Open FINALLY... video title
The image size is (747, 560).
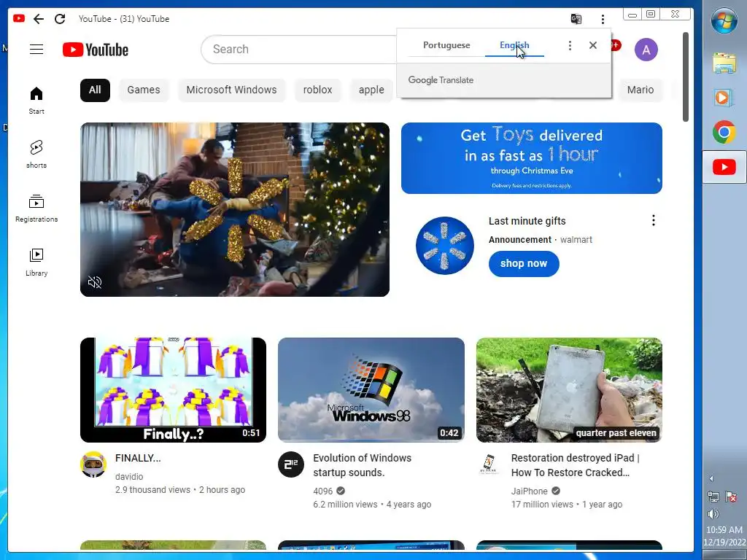138,458
